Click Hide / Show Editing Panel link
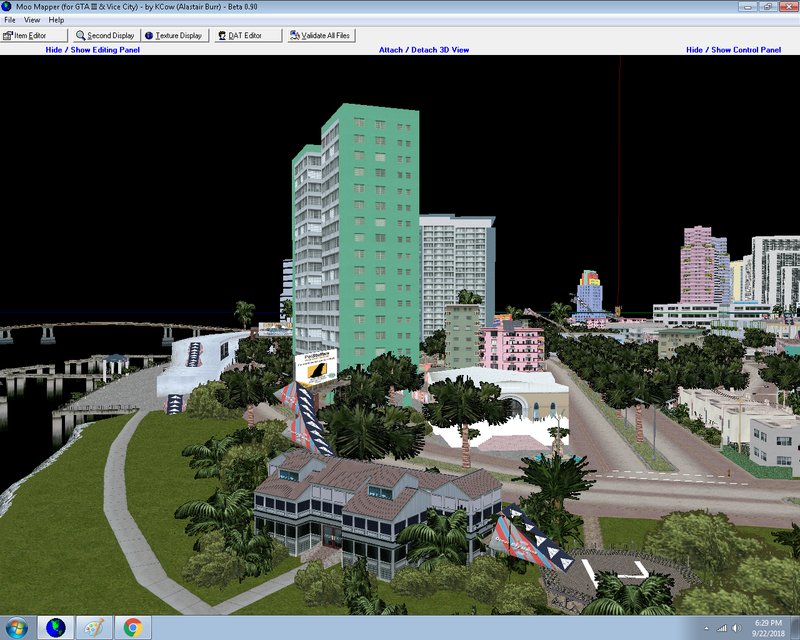The width and height of the screenshot is (800, 640). point(92,50)
